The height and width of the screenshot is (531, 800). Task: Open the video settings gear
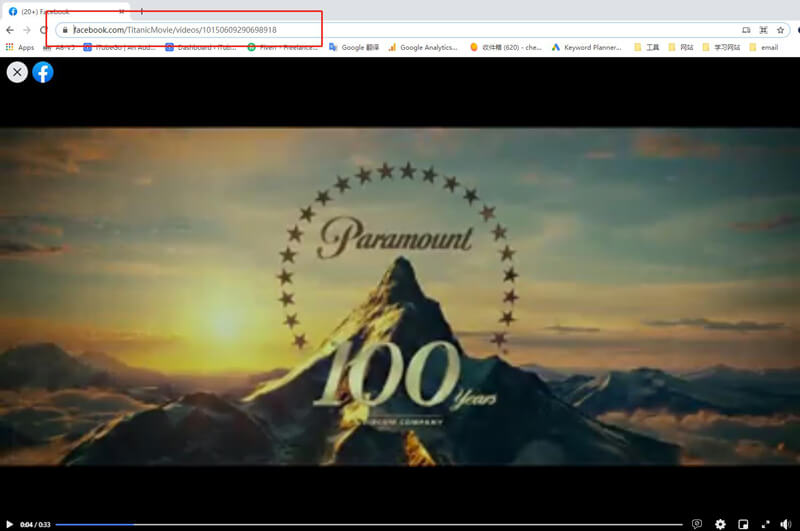(720, 524)
